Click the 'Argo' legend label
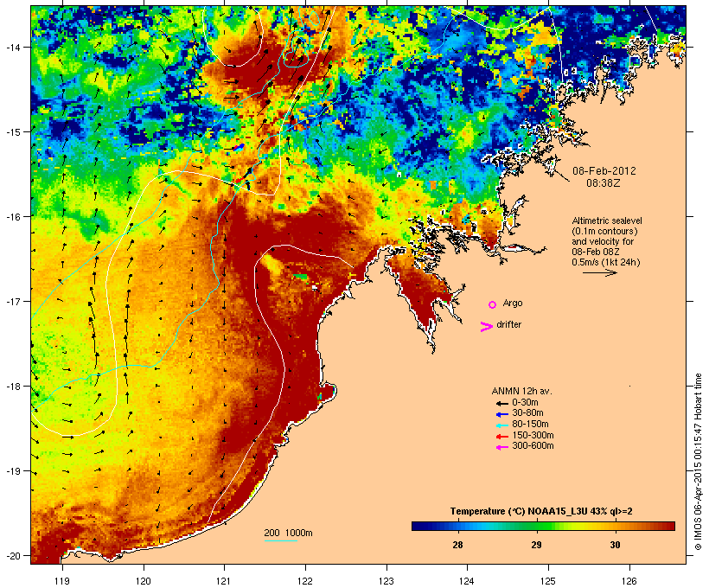This screenshot has width=709, height=588. coord(513,303)
